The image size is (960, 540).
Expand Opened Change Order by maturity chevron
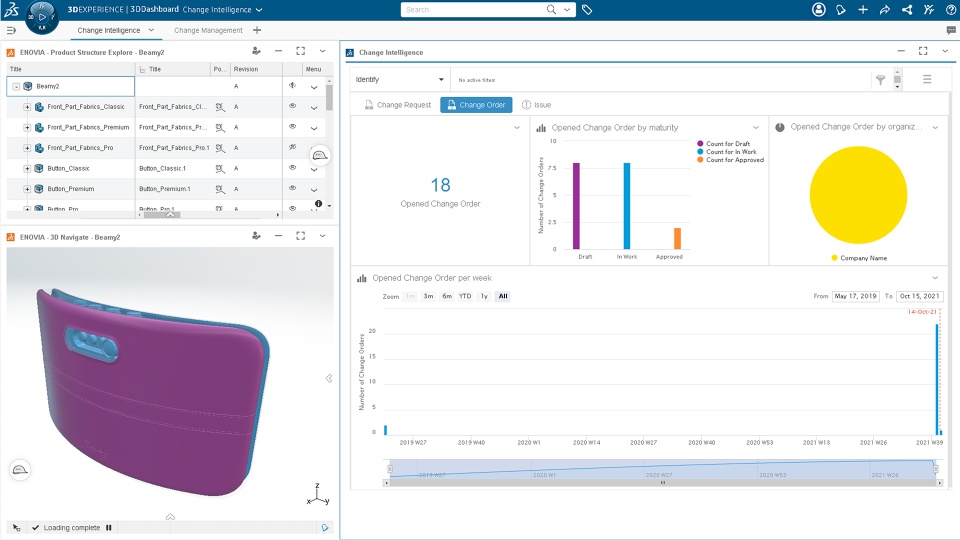pos(756,127)
